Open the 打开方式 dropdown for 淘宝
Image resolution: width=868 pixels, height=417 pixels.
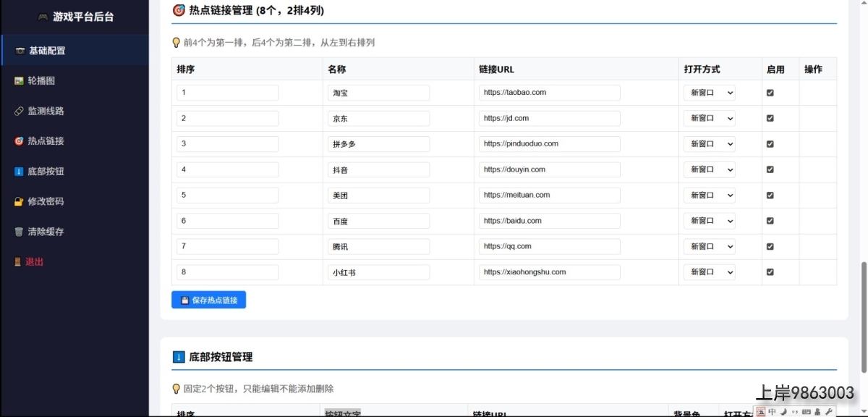(x=710, y=93)
